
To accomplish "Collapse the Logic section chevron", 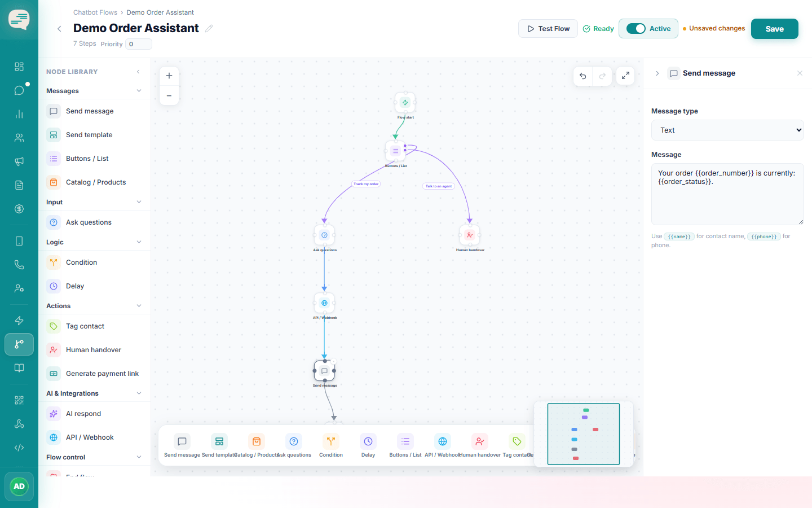I will point(139,242).
